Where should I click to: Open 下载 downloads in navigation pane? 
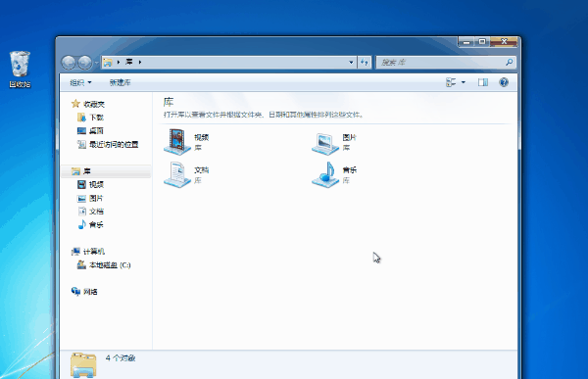coord(96,118)
